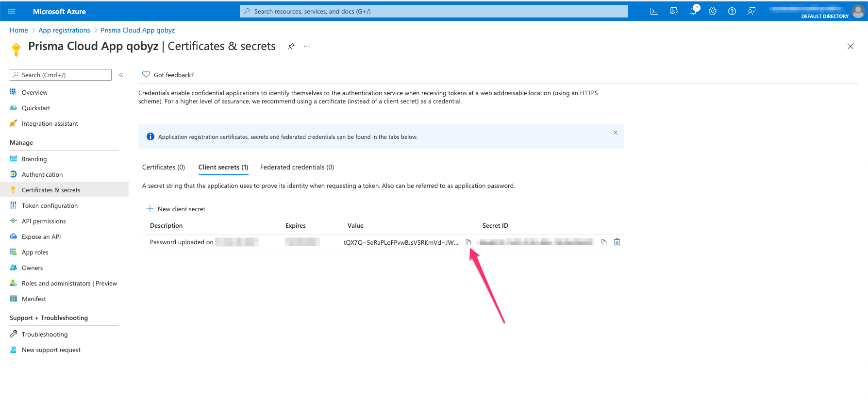Delete the client secret
Image resolution: width=868 pixels, height=405 pixels.
point(617,242)
